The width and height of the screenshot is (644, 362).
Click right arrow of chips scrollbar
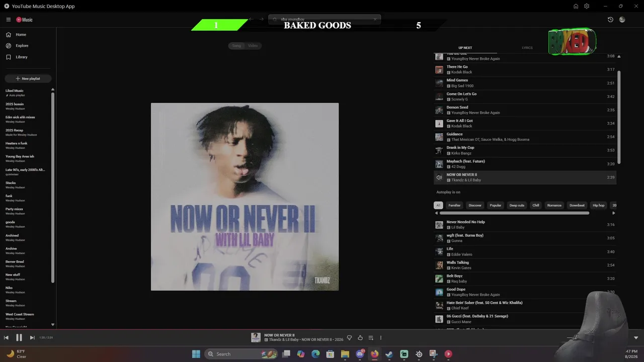click(613, 213)
